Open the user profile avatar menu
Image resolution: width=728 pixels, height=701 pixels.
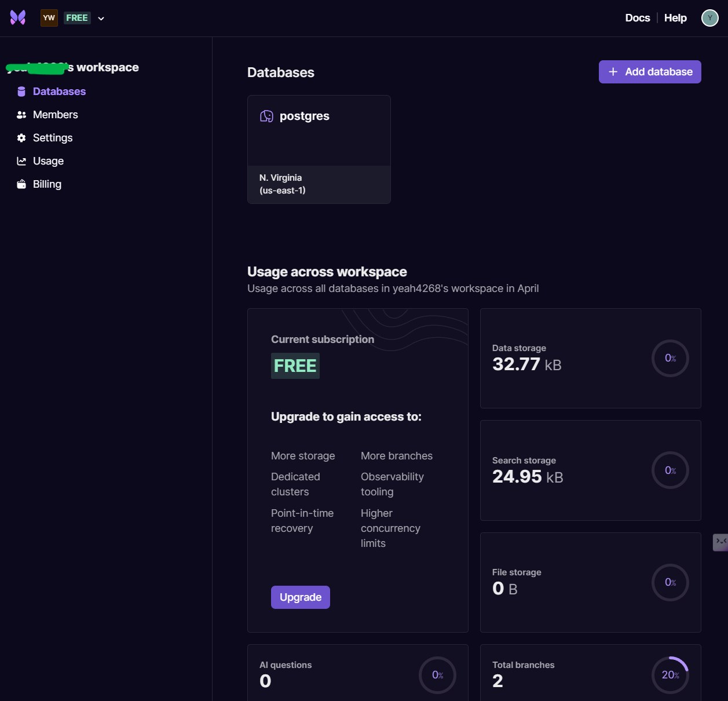(709, 18)
